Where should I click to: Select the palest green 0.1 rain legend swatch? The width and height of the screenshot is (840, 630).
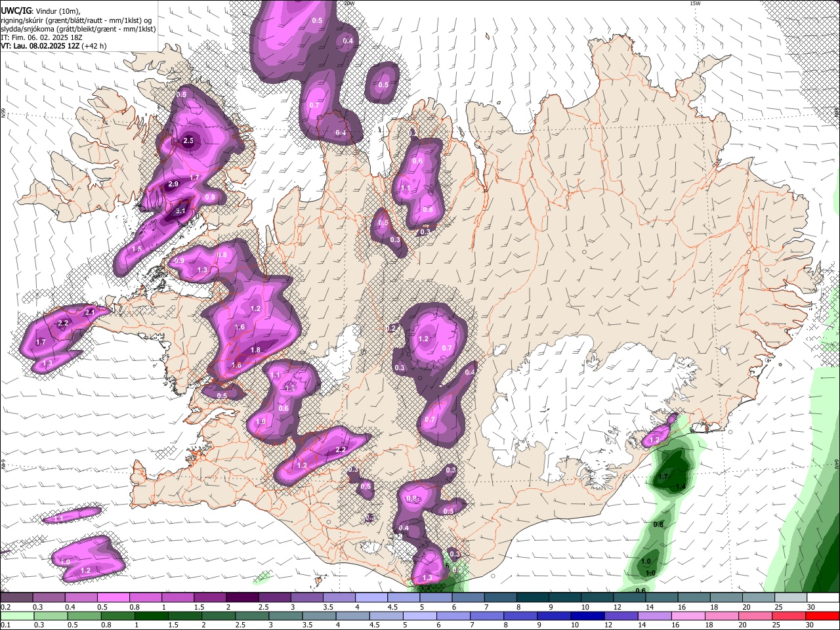click(x=16, y=616)
